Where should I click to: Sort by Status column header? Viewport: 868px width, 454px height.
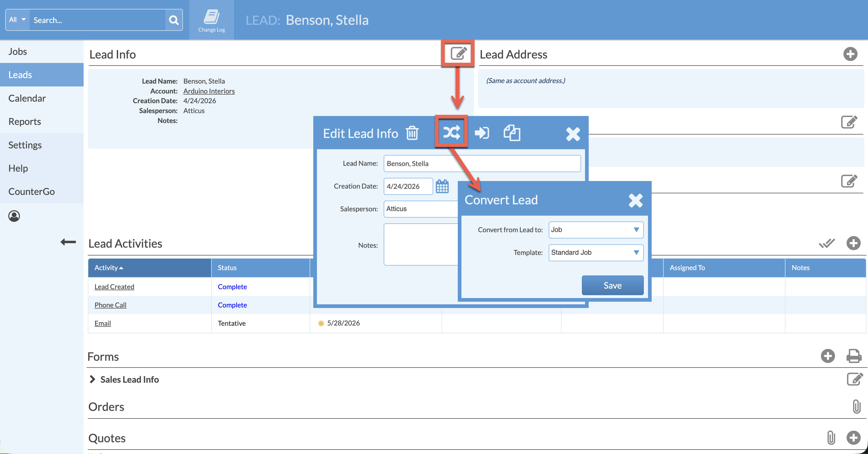[261, 268]
